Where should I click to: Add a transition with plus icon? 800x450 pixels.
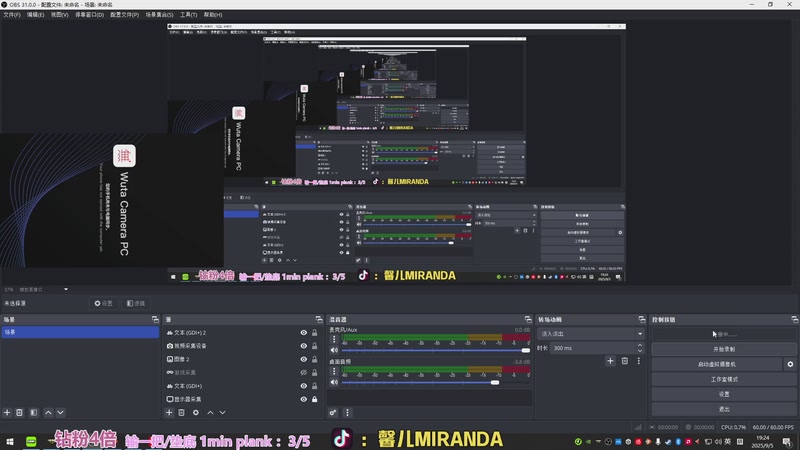tap(610, 361)
